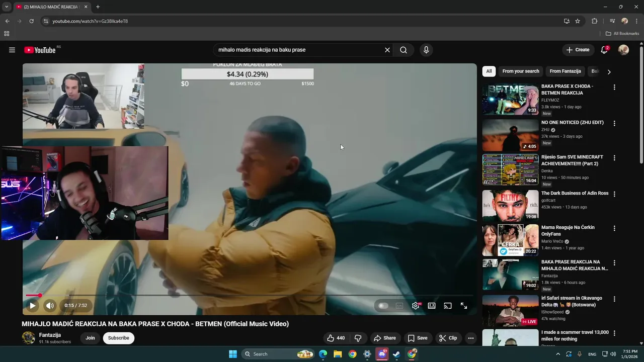Join Fantazija channel membership
644x362 pixels.
click(x=90, y=338)
